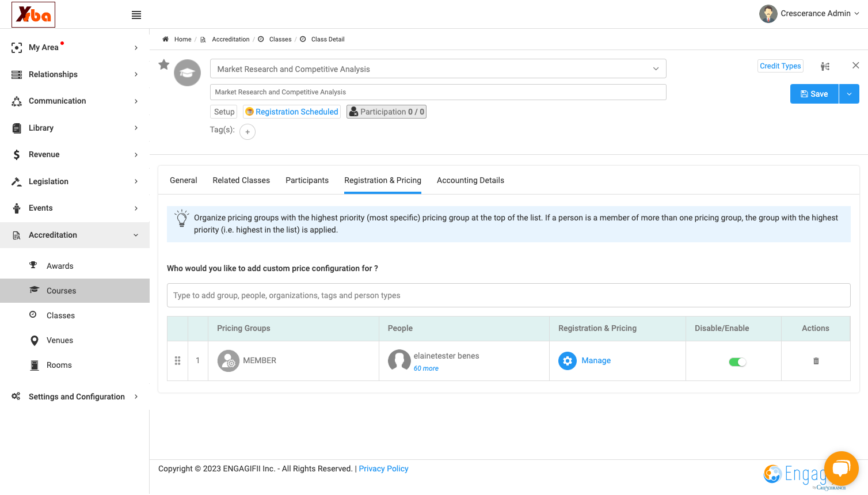
Task: Open Venues in the sidebar
Action: (x=60, y=340)
